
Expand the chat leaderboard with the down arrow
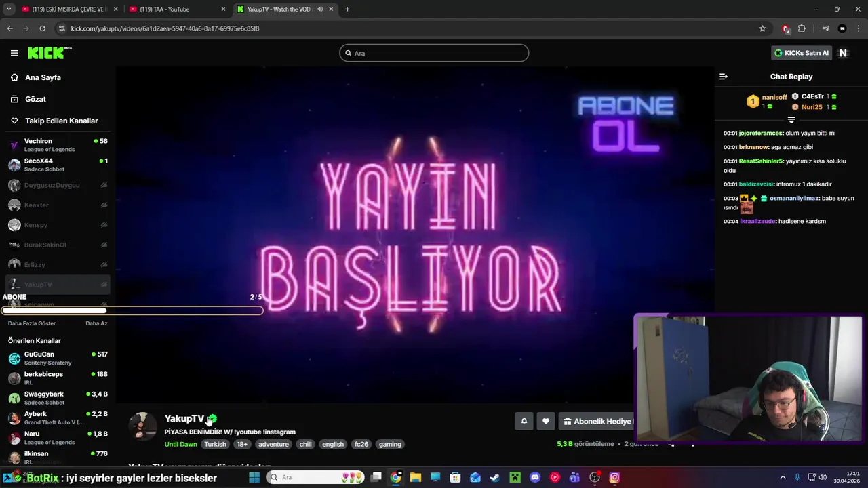click(791, 120)
